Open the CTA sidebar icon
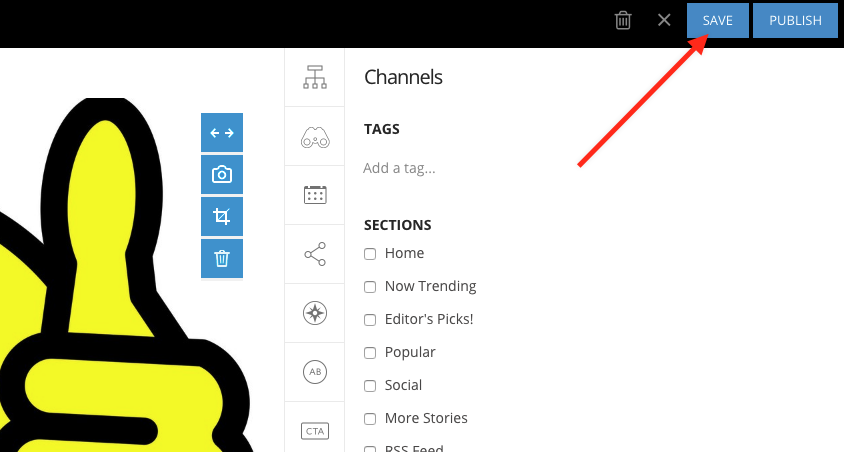This screenshot has height=452, width=844. (315, 431)
